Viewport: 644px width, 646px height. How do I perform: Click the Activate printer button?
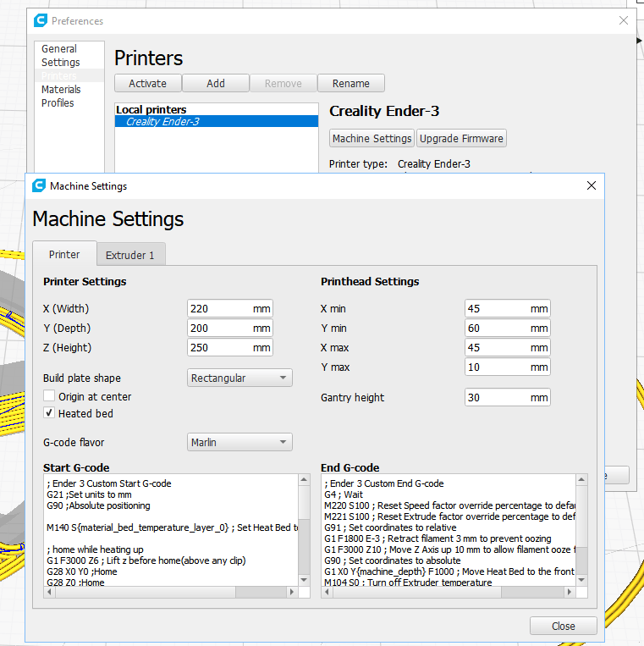(x=148, y=83)
